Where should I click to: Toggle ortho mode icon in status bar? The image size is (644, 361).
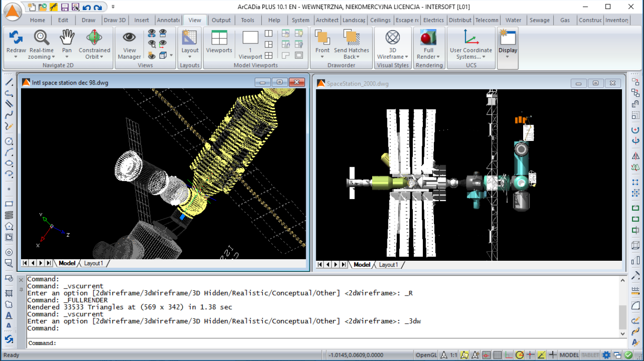[508, 355]
